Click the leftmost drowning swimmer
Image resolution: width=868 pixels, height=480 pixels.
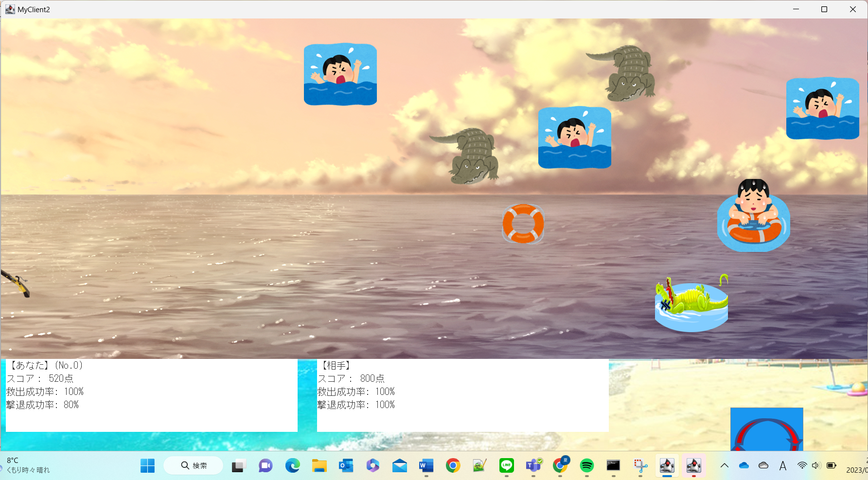pos(340,74)
